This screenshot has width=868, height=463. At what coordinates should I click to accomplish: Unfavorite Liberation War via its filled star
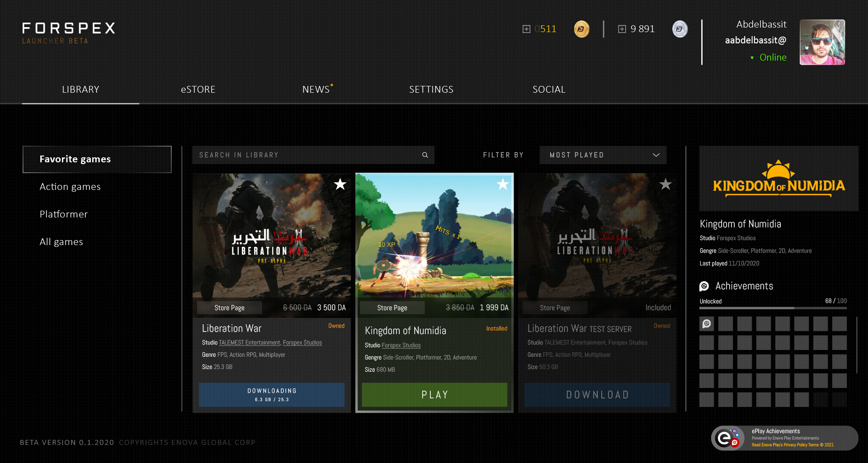coord(340,184)
